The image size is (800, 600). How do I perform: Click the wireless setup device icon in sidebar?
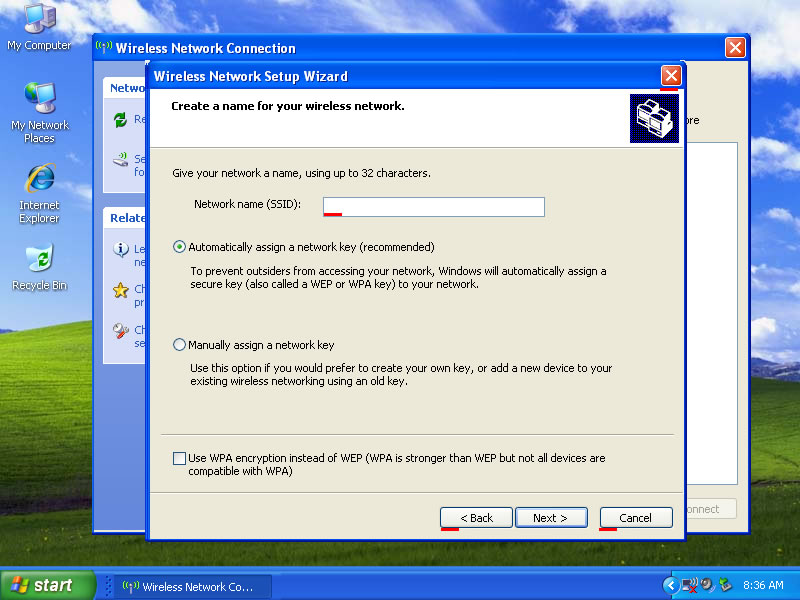[120, 160]
